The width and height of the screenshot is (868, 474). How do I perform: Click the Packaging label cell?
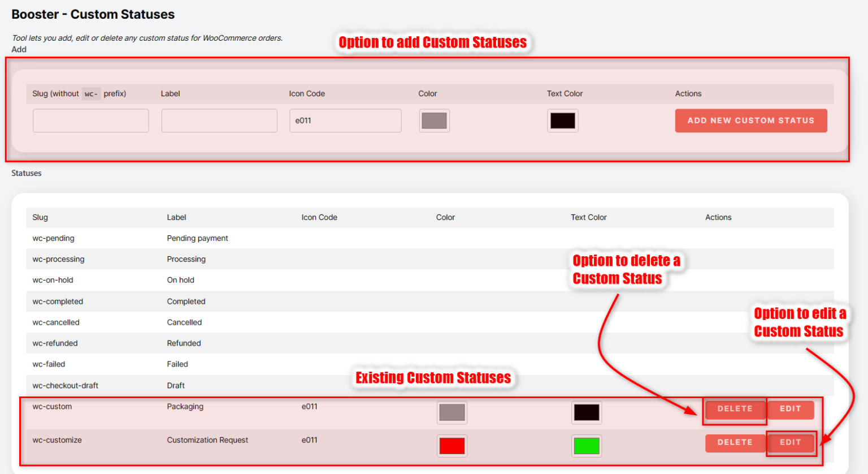click(x=185, y=407)
